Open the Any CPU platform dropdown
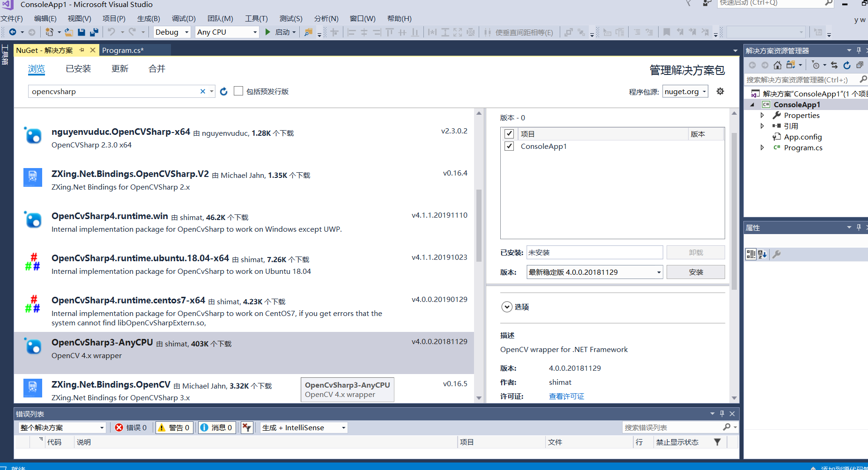The image size is (868, 470). click(x=227, y=32)
